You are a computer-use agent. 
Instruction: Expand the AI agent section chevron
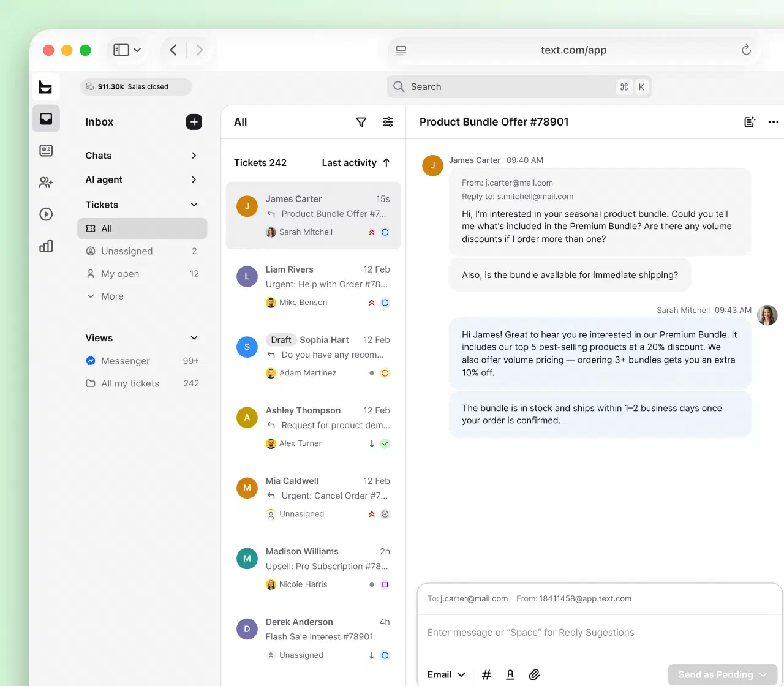(x=194, y=179)
